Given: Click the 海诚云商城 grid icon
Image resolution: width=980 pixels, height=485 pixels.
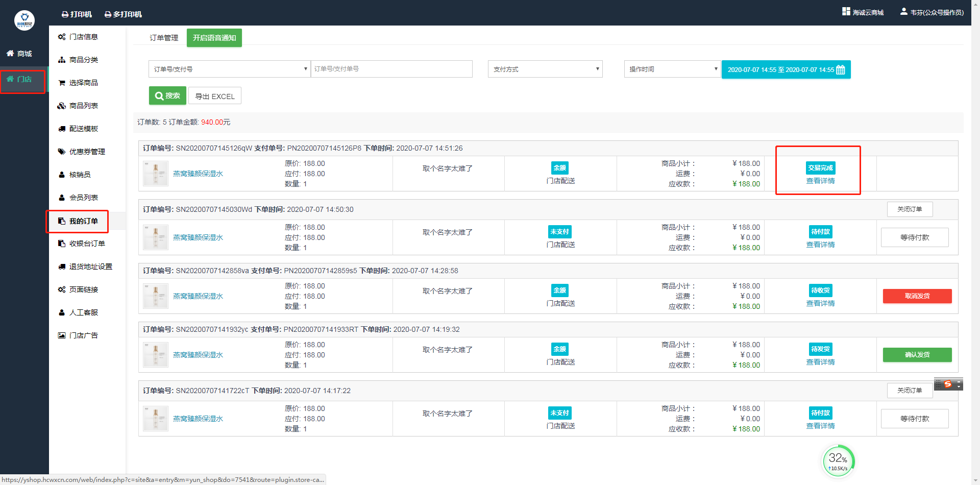Looking at the screenshot, I should pos(846,11).
